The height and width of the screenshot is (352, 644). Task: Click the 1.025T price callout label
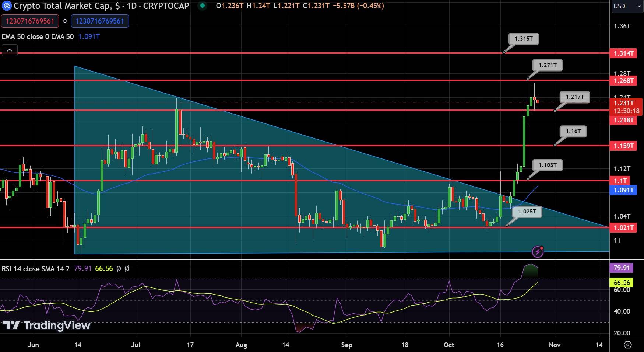pyautogui.click(x=527, y=212)
